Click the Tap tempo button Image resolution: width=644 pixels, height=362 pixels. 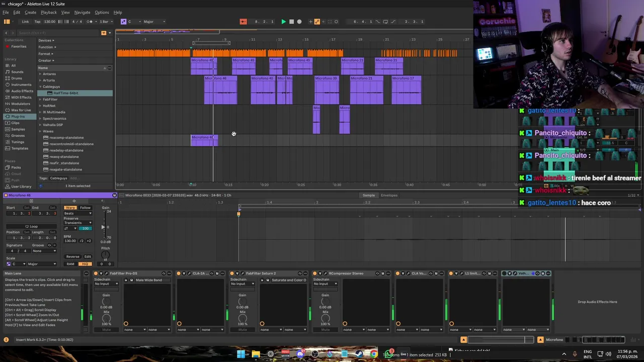[x=37, y=22]
